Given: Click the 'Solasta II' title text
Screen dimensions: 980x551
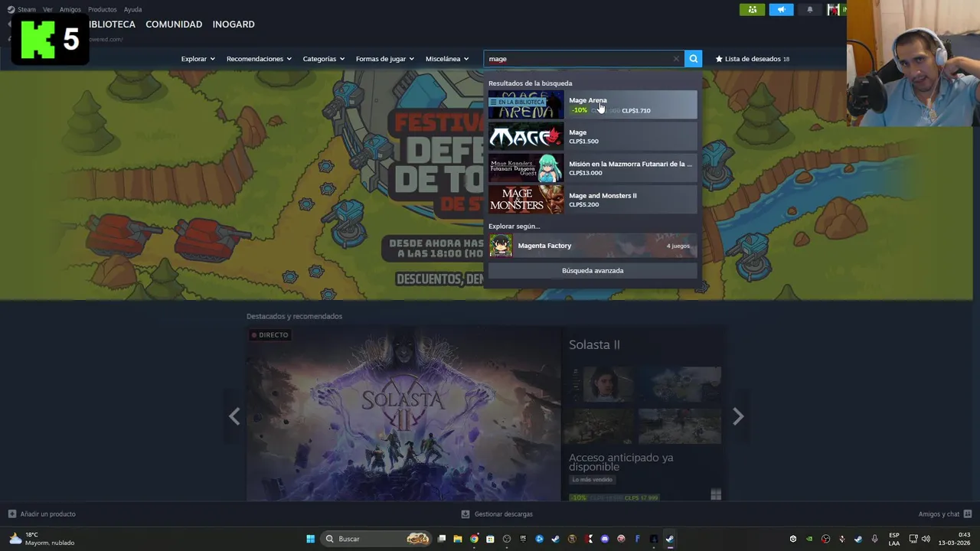Looking at the screenshot, I should [594, 344].
